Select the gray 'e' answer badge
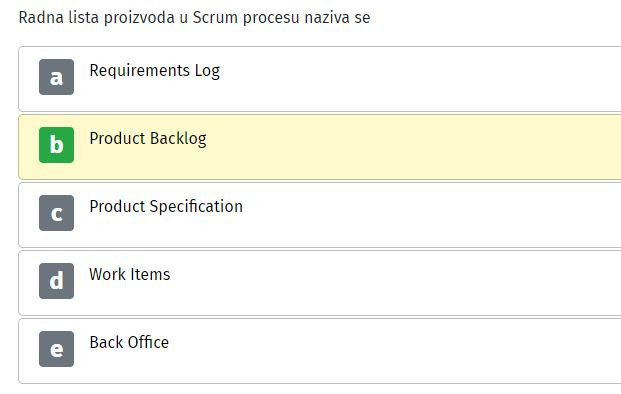621x394 pixels. pos(56,349)
